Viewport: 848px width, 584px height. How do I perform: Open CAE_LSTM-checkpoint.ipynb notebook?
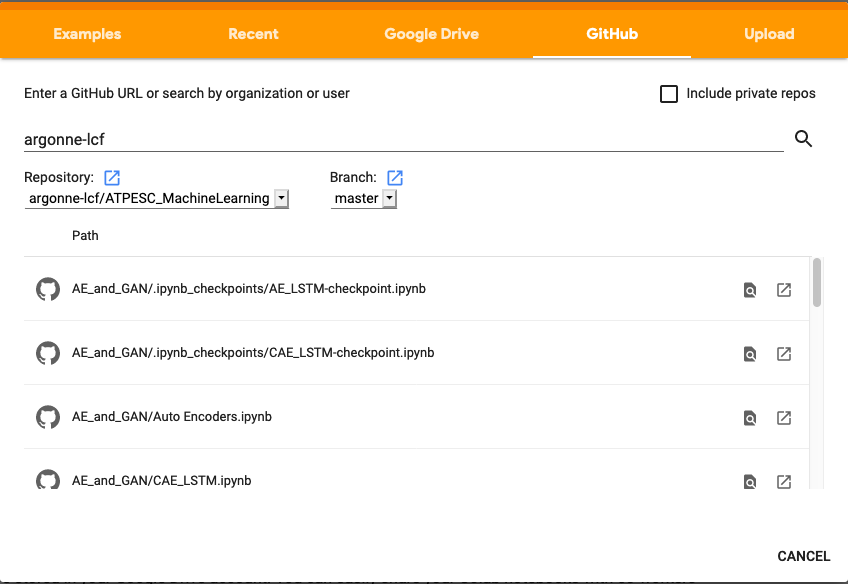point(253,353)
